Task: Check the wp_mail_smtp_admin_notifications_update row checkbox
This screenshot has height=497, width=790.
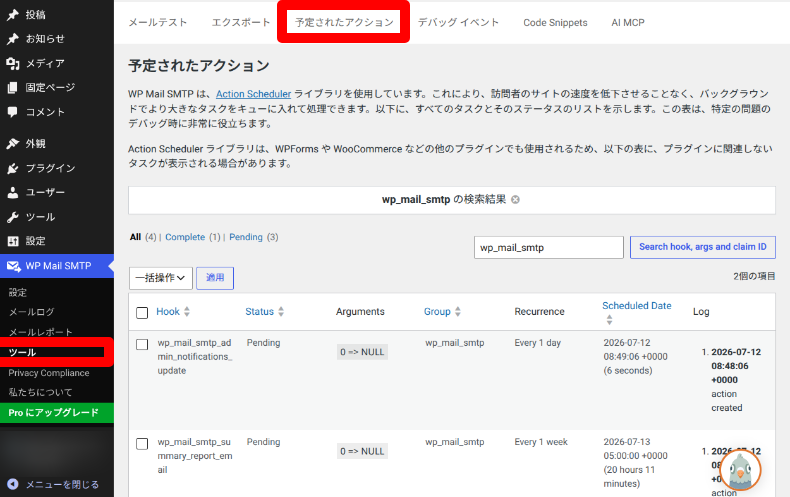Action: coord(142,344)
